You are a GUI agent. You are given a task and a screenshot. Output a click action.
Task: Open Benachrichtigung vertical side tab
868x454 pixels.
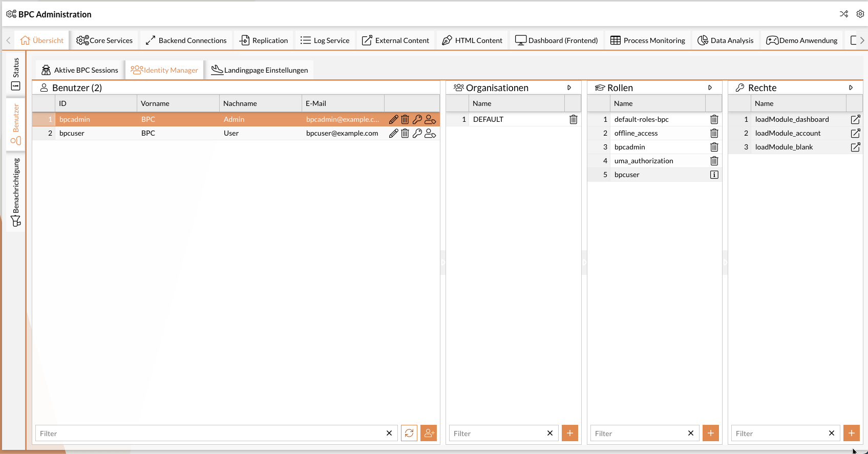[16, 192]
